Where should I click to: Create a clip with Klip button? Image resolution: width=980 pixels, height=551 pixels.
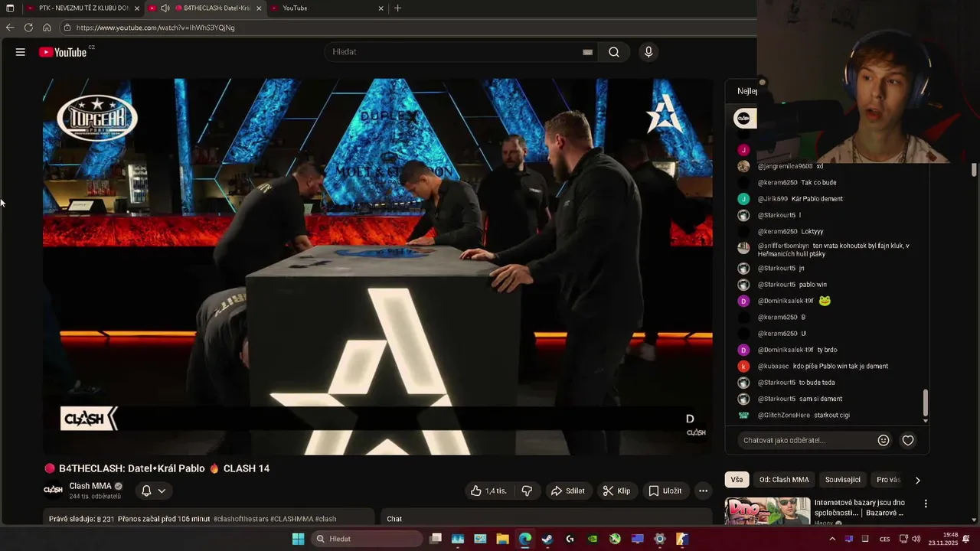[616, 491]
